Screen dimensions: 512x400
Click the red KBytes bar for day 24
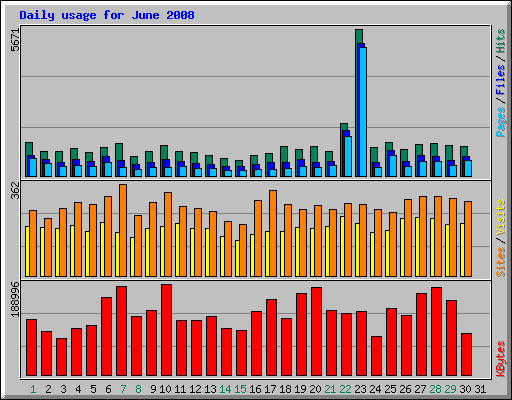(376, 356)
